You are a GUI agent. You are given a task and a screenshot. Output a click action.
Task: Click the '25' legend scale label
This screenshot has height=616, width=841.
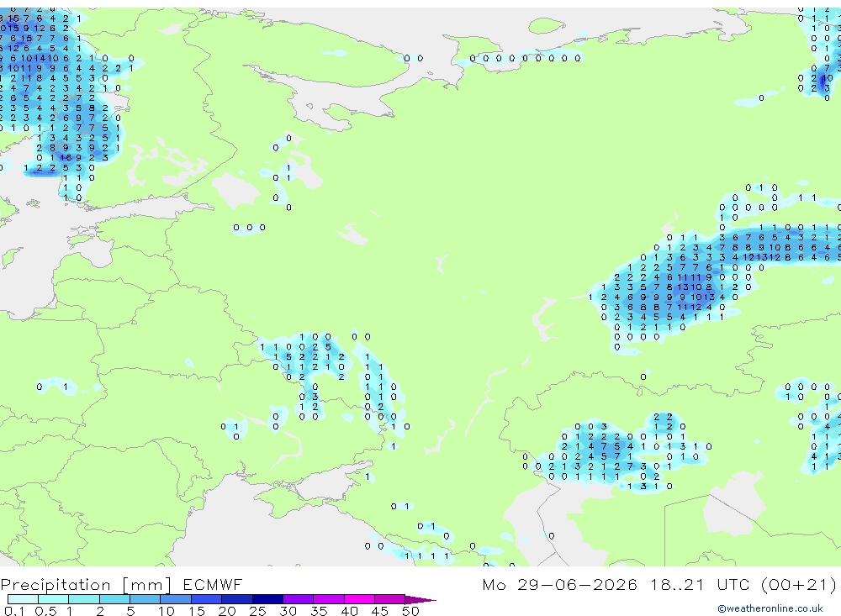click(x=257, y=611)
